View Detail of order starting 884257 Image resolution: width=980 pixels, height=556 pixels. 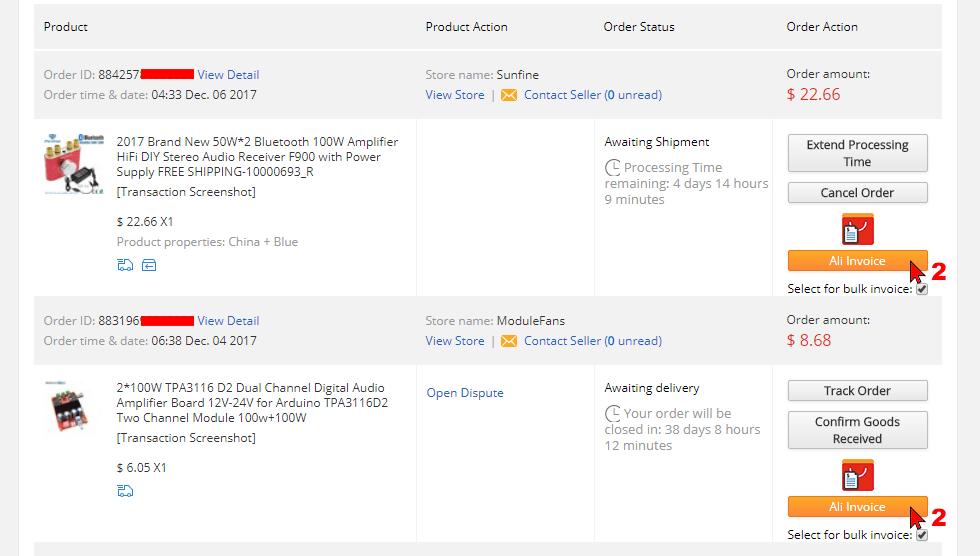click(x=228, y=75)
